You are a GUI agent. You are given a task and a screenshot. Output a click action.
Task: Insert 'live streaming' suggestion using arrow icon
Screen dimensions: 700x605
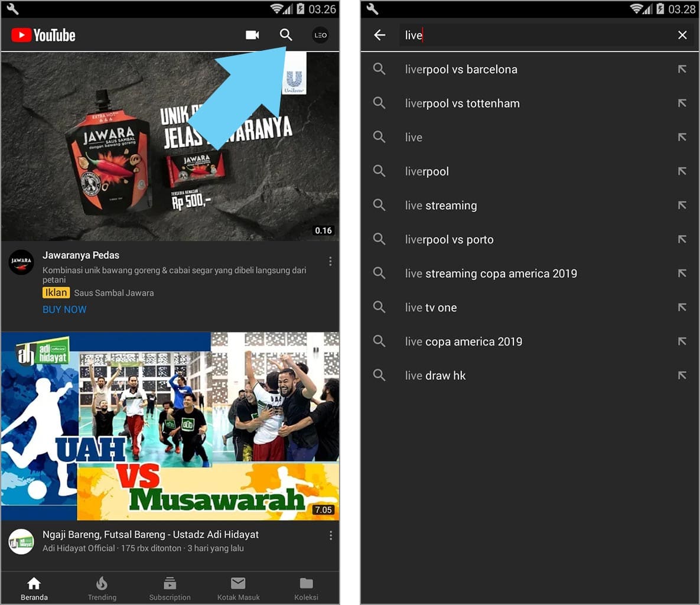682,206
